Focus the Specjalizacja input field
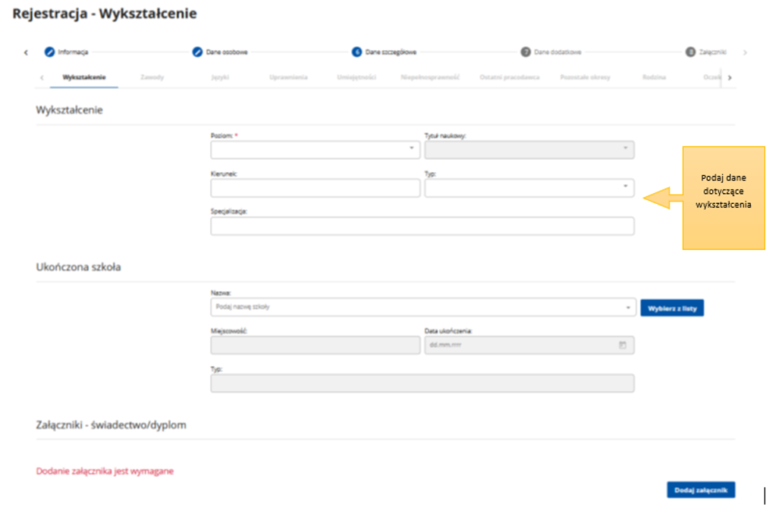The image size is (782, 532). (422, 226)
